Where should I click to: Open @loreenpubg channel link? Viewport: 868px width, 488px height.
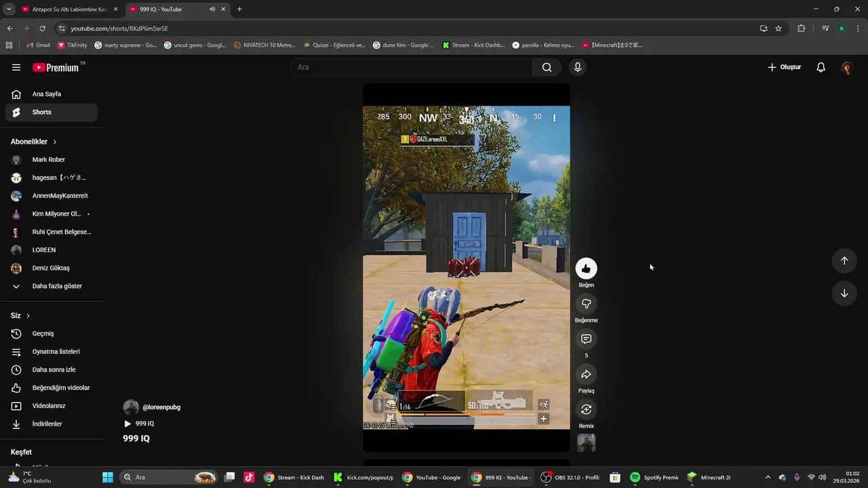(x=161, y=407)
